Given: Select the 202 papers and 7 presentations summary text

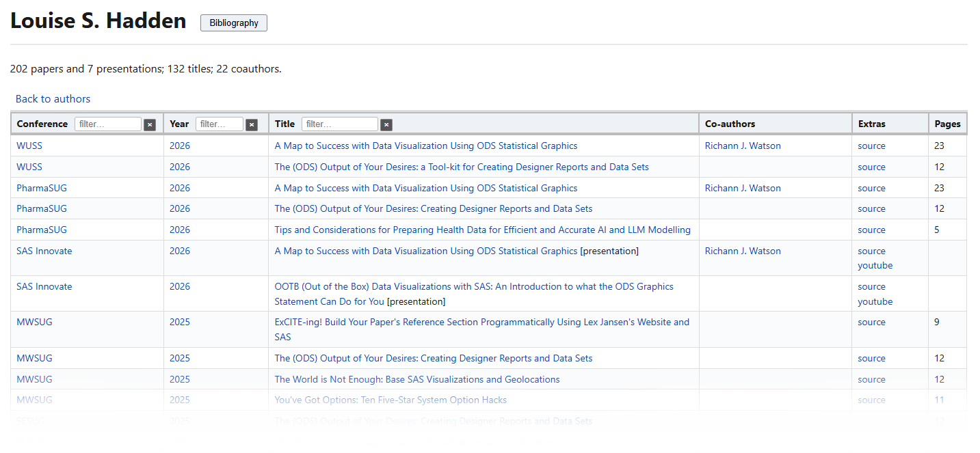Looking at the screenshot, I should 146,69.
